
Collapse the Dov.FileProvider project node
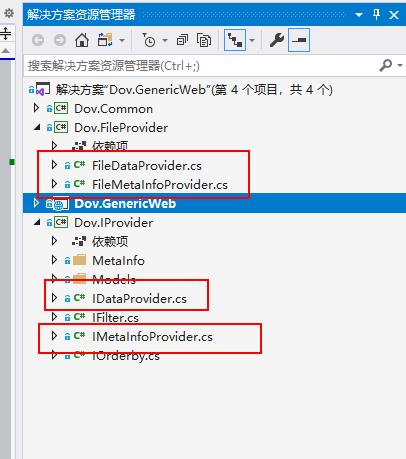click(37, 128)
